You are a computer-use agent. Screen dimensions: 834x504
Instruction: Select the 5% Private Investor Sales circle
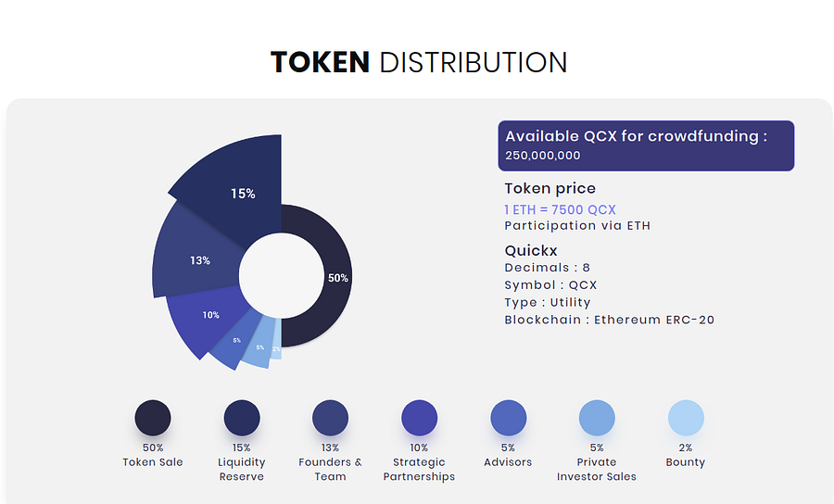(x=597, y=418)
